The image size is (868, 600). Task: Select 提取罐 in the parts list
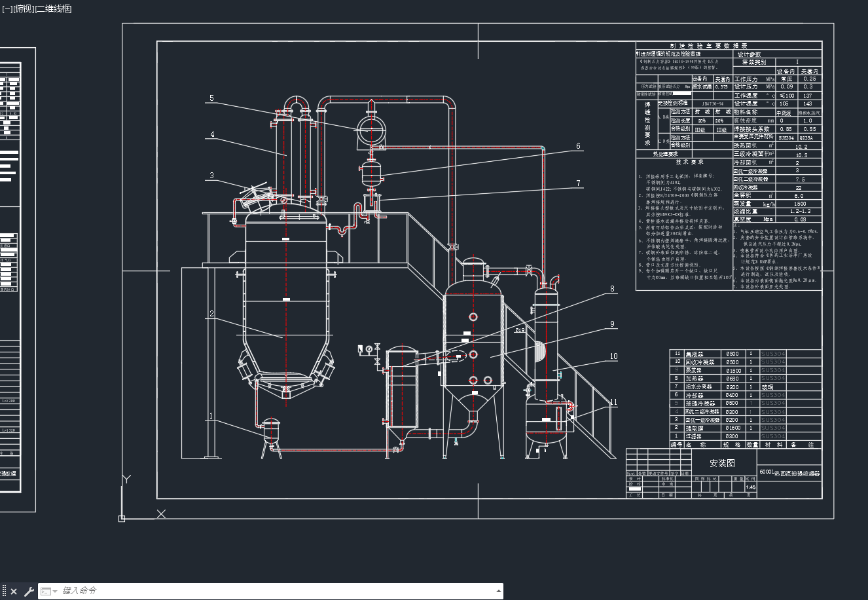(x=694, y=428)
